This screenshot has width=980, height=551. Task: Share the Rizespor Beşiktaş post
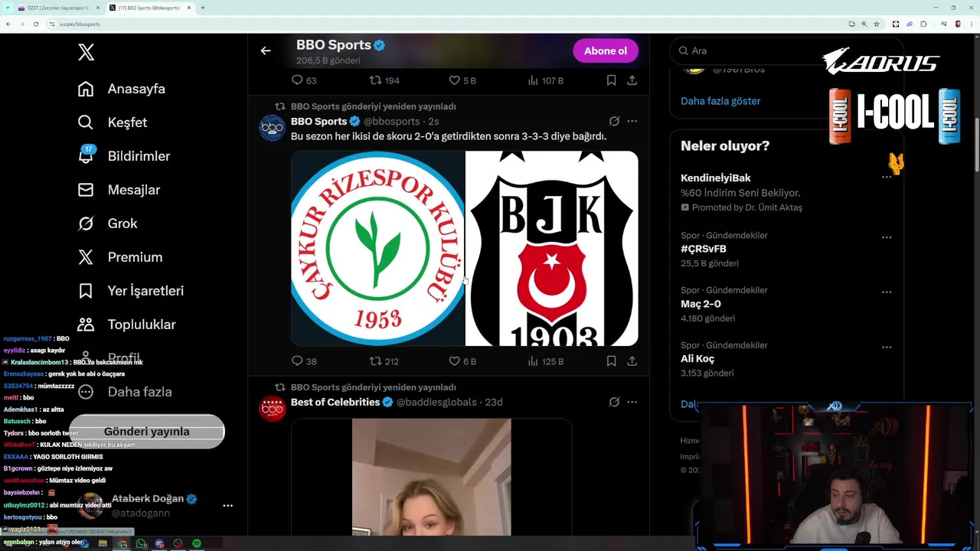pyautogui.click(x=632, y=361)
